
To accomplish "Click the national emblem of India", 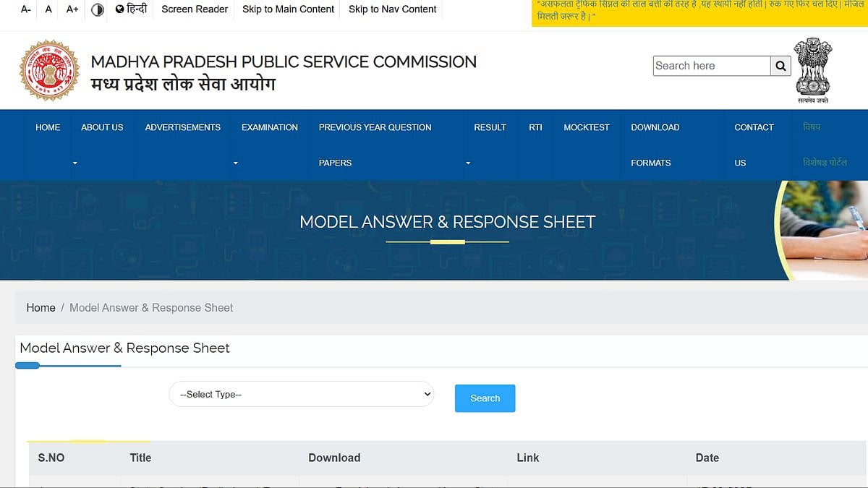I will coord(813,69).
